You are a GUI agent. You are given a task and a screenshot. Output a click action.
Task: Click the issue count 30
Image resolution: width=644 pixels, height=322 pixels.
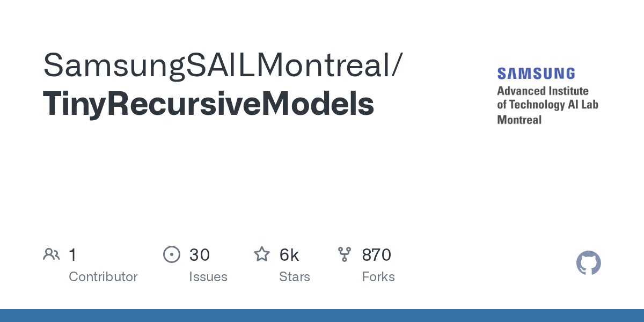199,254
